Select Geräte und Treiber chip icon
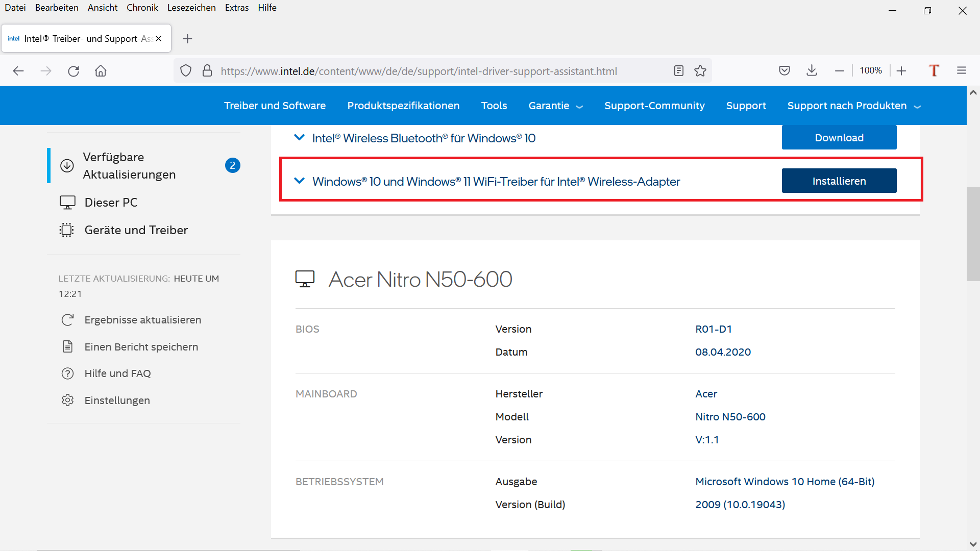The image size is (980, 551). click(x=67, y=230)
